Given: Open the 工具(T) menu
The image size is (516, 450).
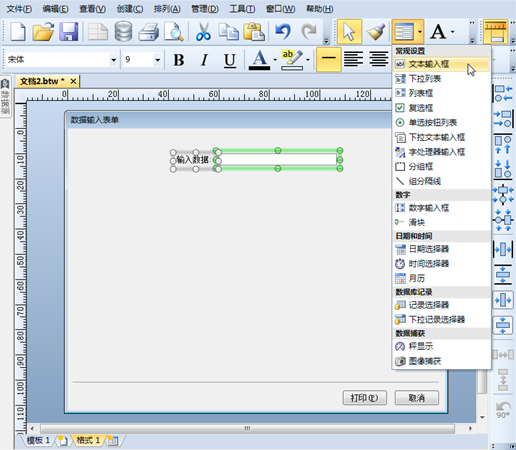Looking at the screenshot, I should point(242,9).
